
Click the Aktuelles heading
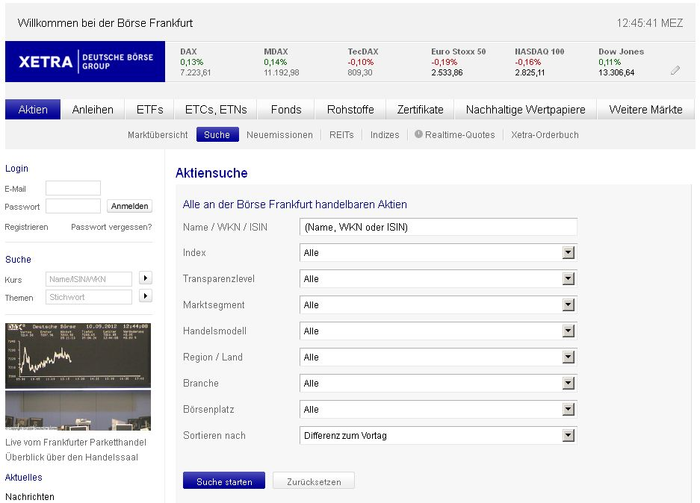coord(24,477)
